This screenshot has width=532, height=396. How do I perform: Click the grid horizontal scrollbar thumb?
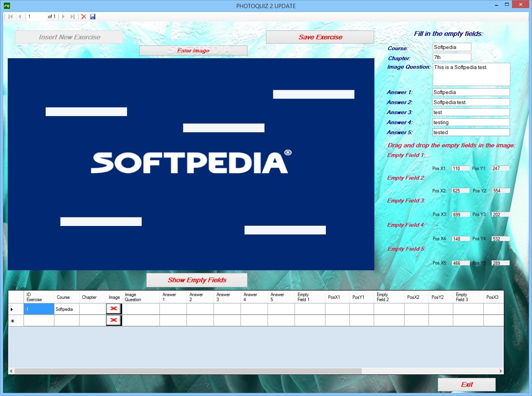(x=188, y=371)
